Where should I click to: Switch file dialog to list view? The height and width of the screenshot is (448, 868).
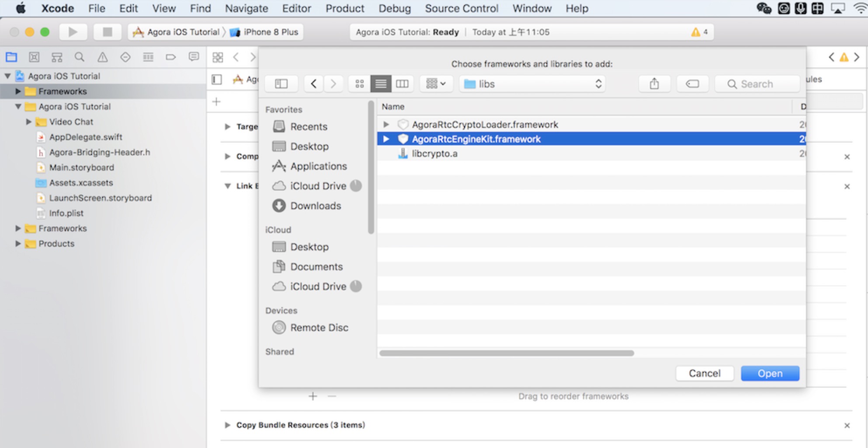(x=381, y=84)
